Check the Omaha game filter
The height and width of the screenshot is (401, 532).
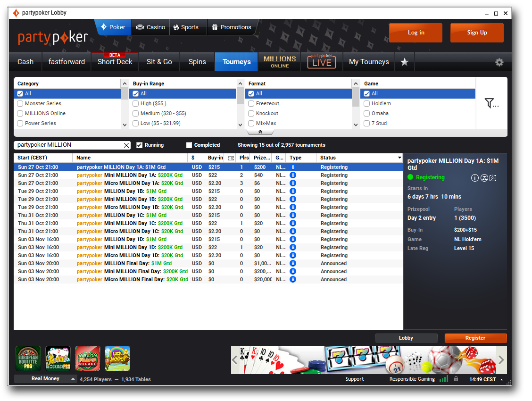pos(367,113)
